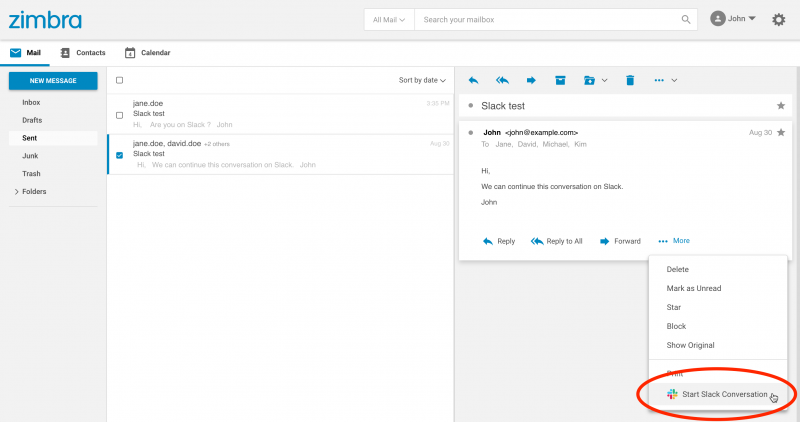
Task: Click the Slack logo icon in the menu
Action: [672, 394]
